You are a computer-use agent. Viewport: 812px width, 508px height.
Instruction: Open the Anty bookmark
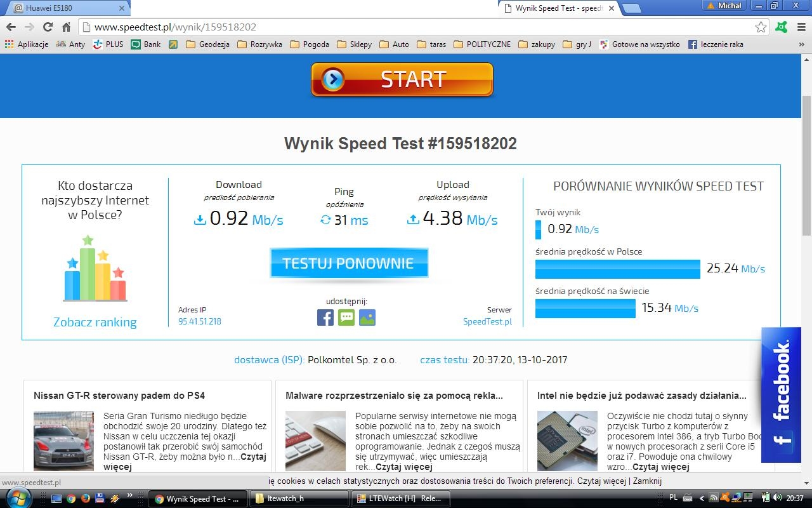pos(70,44)
